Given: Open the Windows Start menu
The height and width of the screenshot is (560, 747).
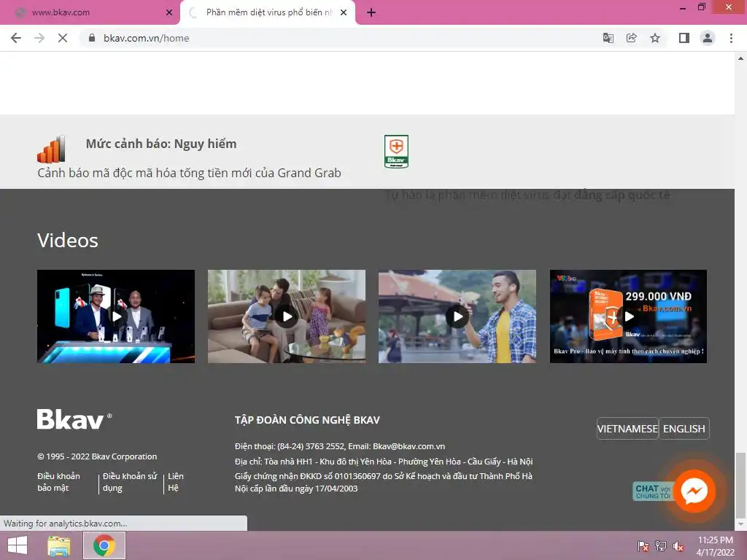Looking at the screenshot, I should click(18, 545).
